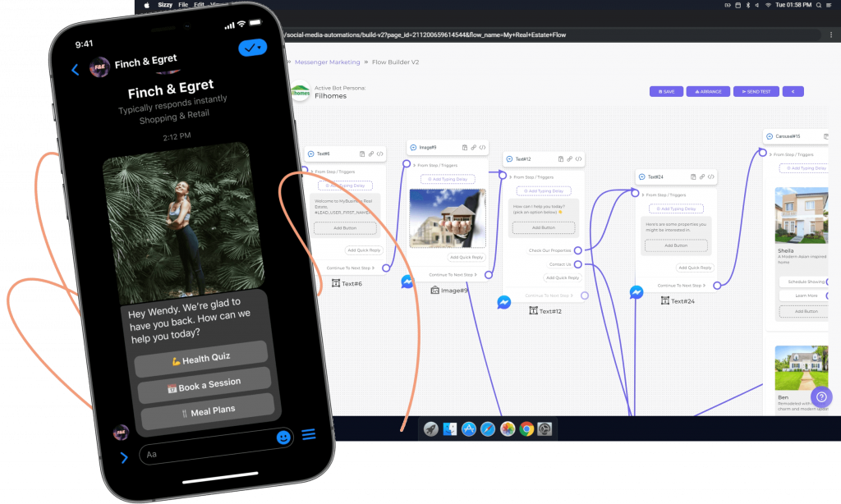This screenshot has width=841, height=504.
Task: Click the copy icon on Image#9 node header
Action: 465,148
